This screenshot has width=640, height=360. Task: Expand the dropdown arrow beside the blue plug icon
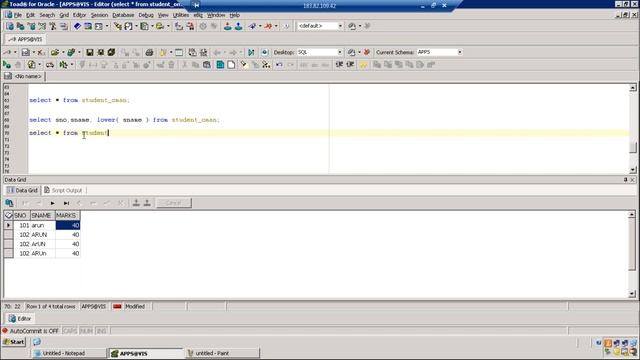pyautogui.click(x=260, y=26)
